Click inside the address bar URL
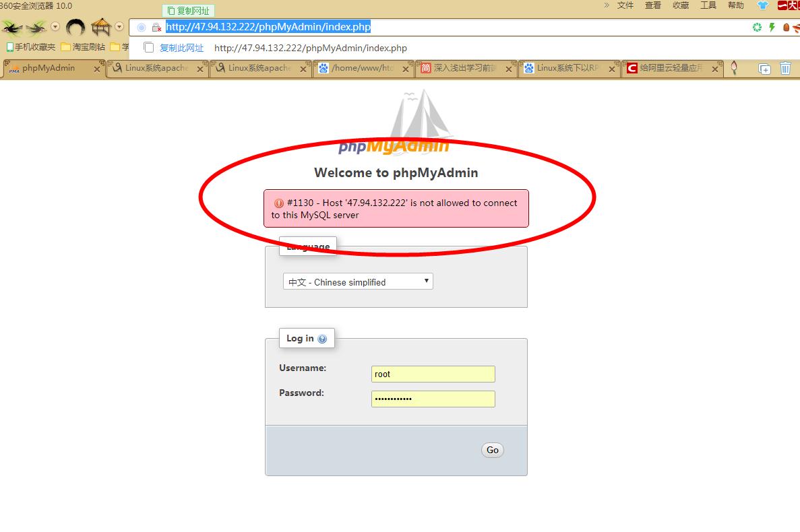 click(268, 27)
